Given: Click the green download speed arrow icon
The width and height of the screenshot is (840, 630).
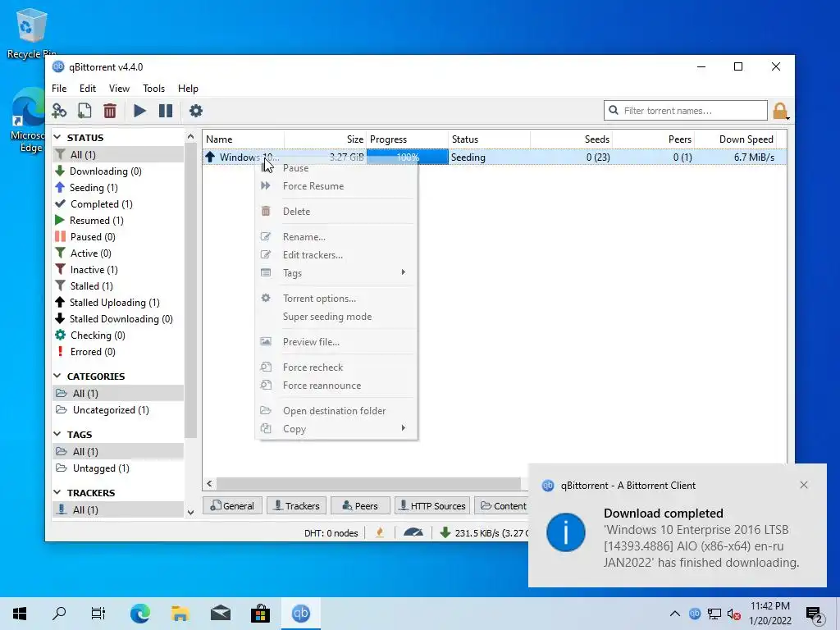Looking at the screenshot, I should 445,532.
